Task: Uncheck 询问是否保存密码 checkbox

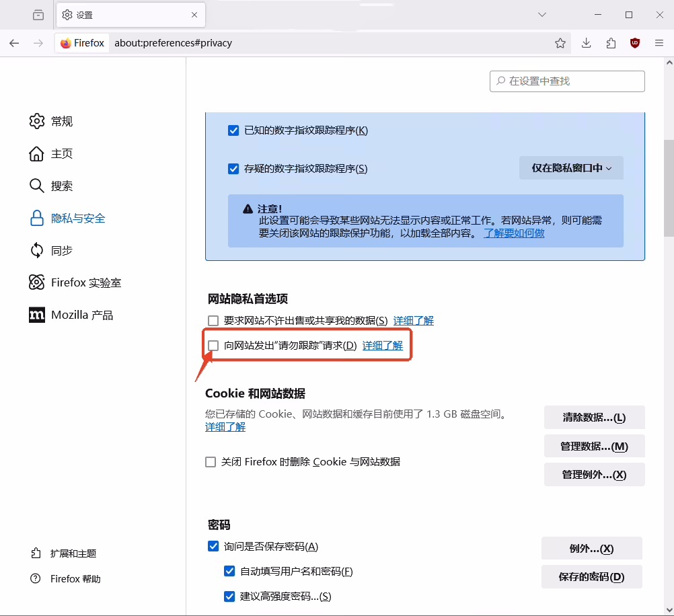Action: tap(213, 546)
